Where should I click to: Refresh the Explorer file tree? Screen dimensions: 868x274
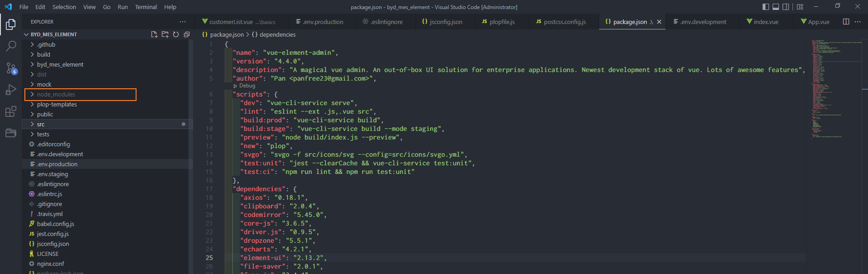coord(176,34)
